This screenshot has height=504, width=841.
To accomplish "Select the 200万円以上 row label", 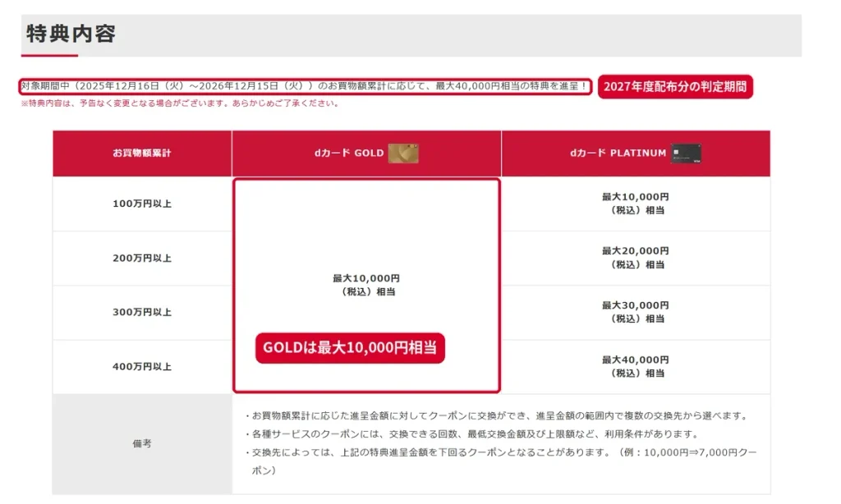I will (141, 259).
